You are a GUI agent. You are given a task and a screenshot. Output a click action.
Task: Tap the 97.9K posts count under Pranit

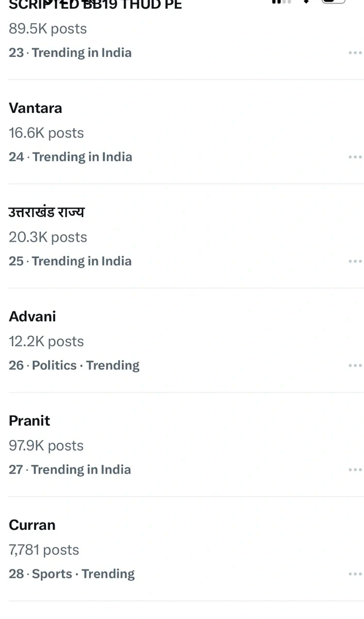[x=46, y=445]
